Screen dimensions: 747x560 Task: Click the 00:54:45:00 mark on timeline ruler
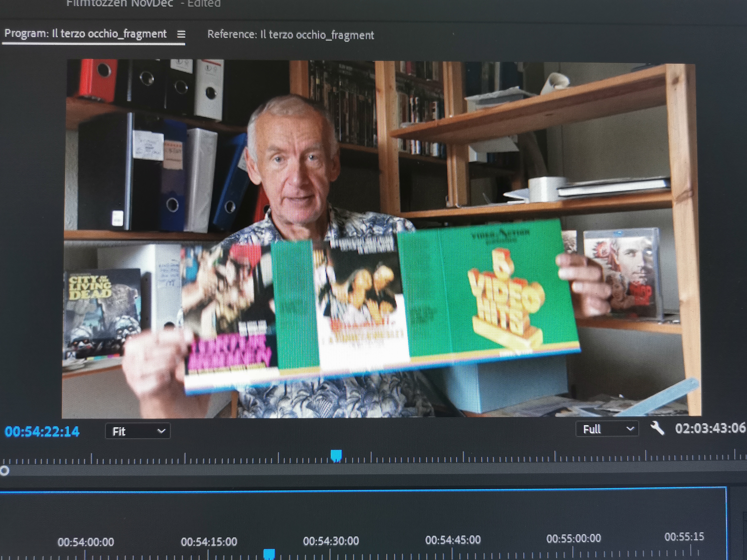[x=453, y=540]
